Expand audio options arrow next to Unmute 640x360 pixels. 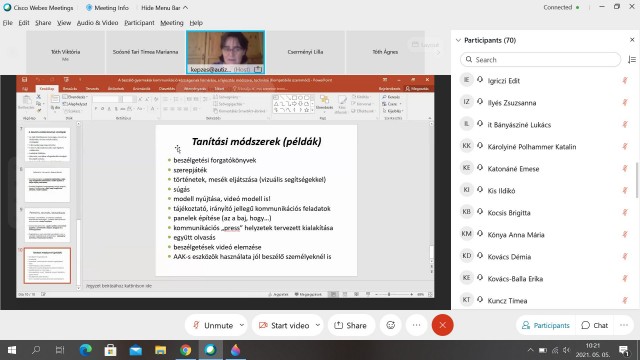point(242,325)
